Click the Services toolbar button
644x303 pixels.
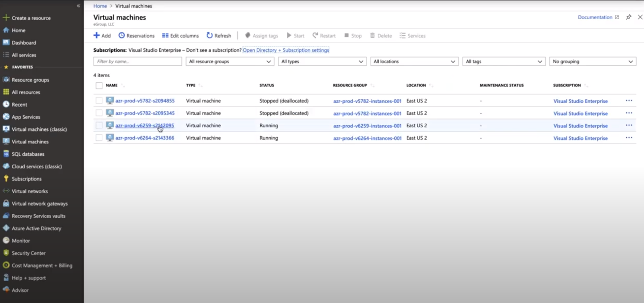click(x=412, y=36)
